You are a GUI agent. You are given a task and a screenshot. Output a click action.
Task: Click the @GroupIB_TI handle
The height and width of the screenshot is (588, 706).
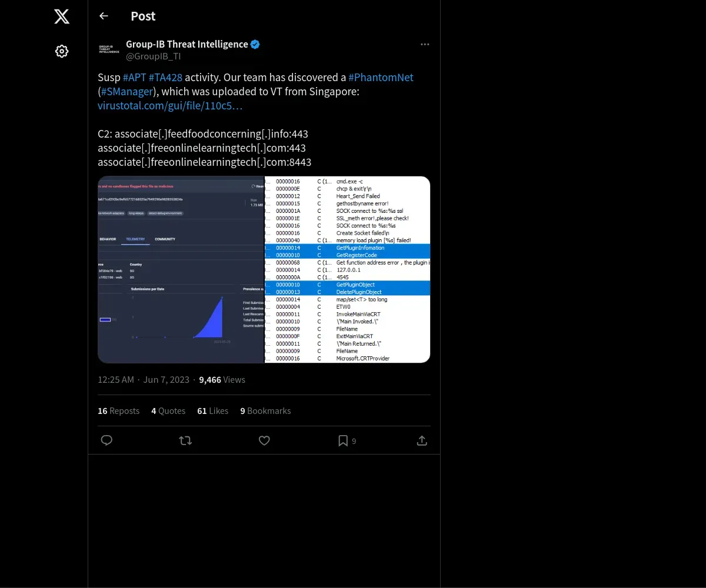pyautogui.click(x=154, y=56)
